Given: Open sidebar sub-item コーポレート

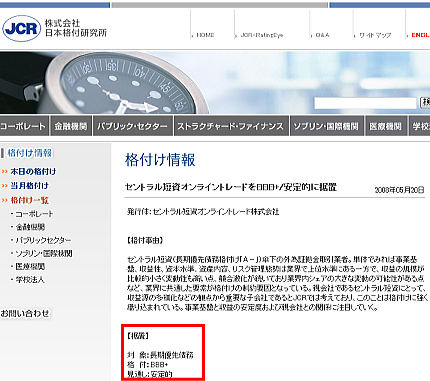Looking at the screenshot, I should click(x=34, y=214).
